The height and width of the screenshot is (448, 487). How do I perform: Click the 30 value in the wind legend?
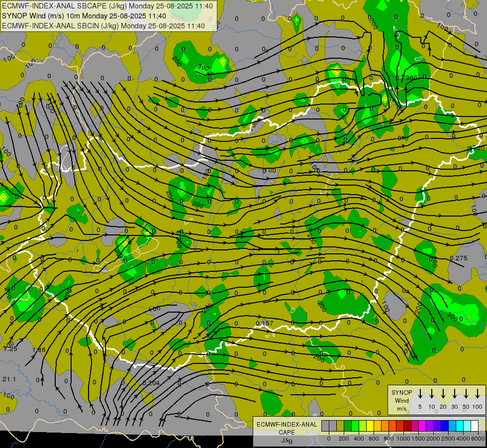click(x=454, y=407)
